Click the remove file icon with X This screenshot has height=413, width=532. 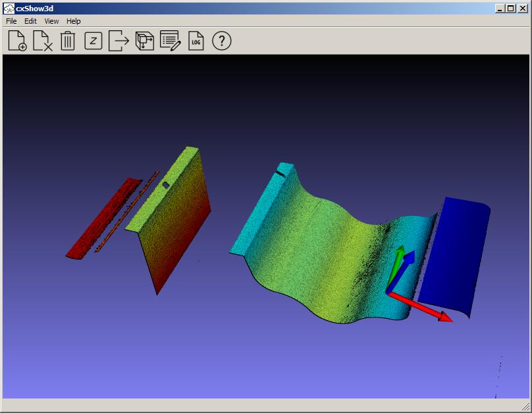coord(43,41)
